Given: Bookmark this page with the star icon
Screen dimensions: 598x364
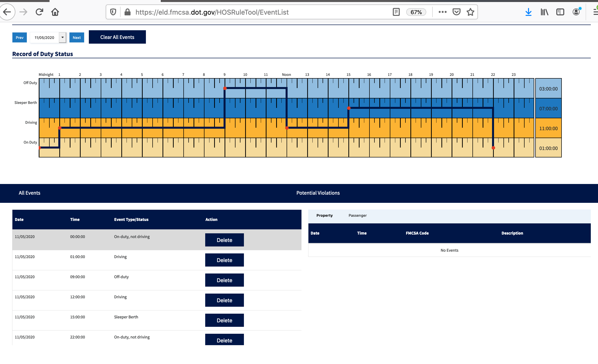Looking at the screenshot, I should pyautogui.click(x=470, y=12).
